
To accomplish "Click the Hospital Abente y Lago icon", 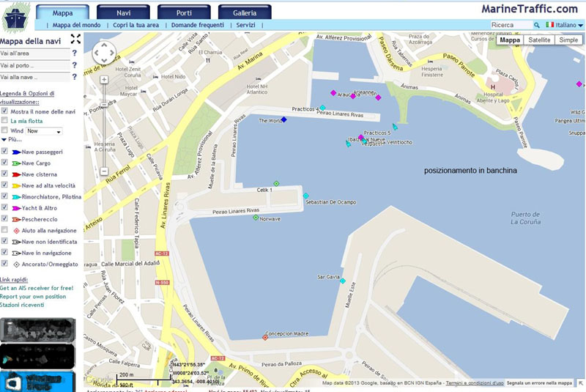I will click(x=492, y=86).
